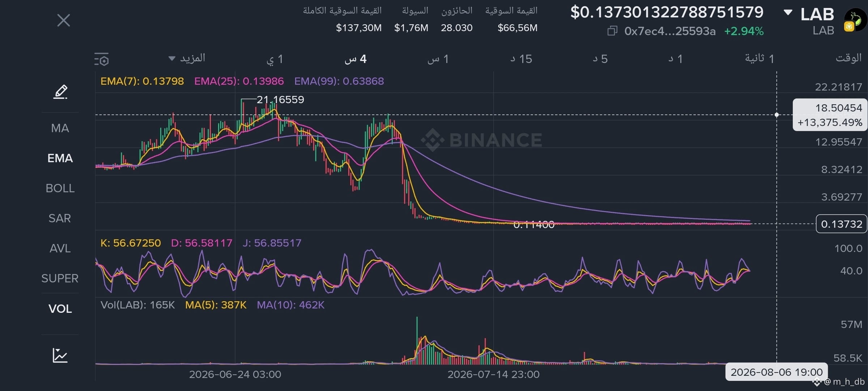This screenshot has height=391, width=868.
Task: Click the 22.21817 price axis label
Action: [838, 87]
